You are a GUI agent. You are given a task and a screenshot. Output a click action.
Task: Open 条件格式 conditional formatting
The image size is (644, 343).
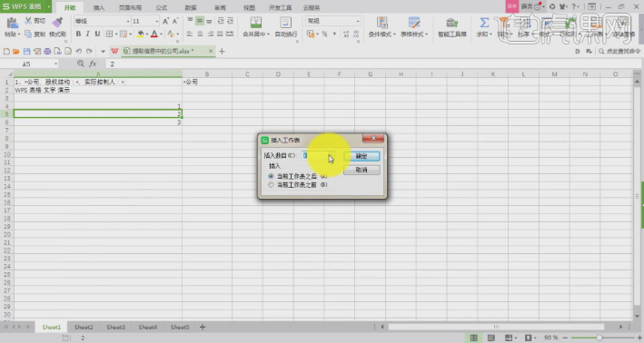tap(382, 27)
